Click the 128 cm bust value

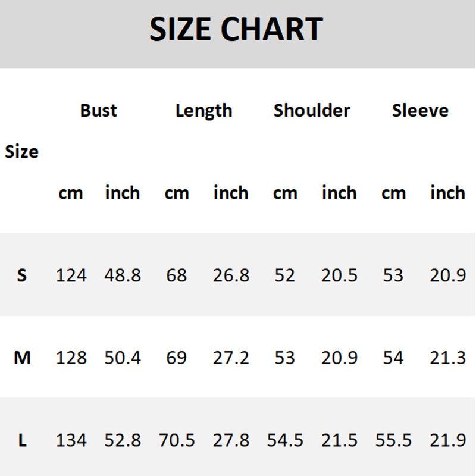(x=71, y=358)
